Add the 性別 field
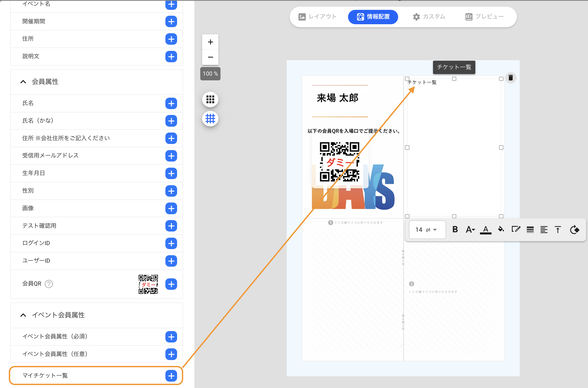The image size is (588, 388). (171, 191)
